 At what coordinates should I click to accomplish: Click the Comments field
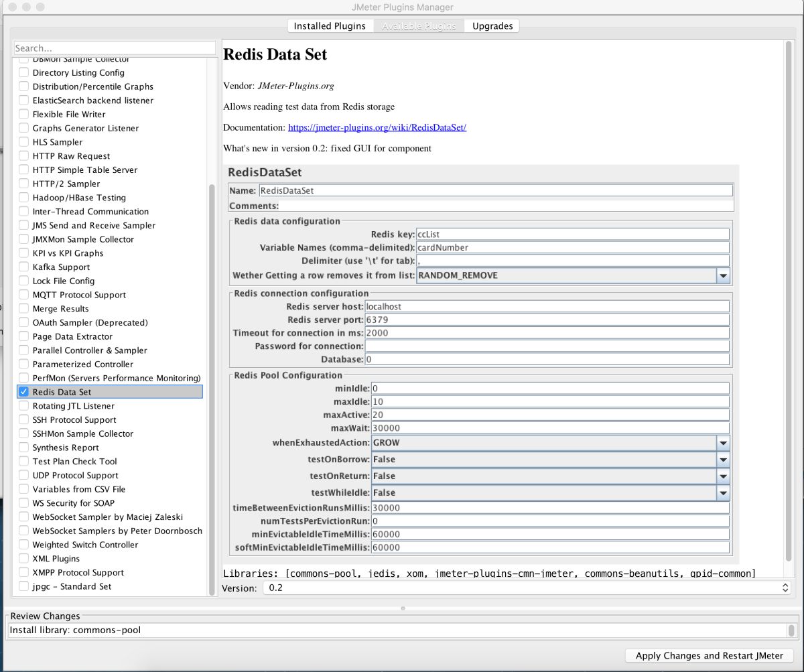click(x=507, y=206)
